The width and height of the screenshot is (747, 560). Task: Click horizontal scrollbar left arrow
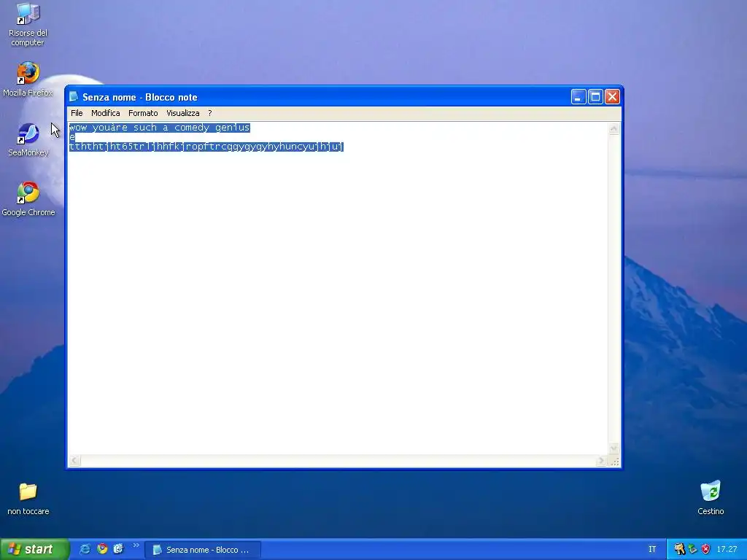tap(74, 461)
